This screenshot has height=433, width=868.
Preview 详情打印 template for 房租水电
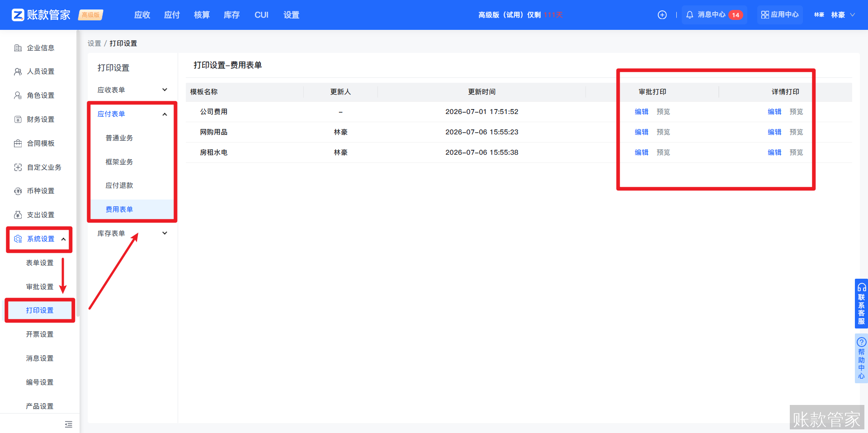pos(796,152)
